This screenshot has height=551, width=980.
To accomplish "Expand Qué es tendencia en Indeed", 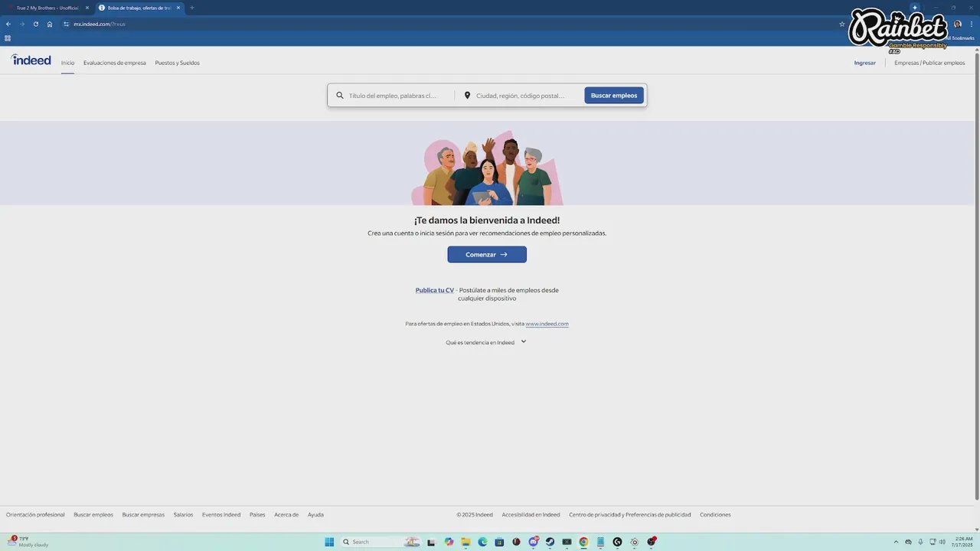I will 486,342.
